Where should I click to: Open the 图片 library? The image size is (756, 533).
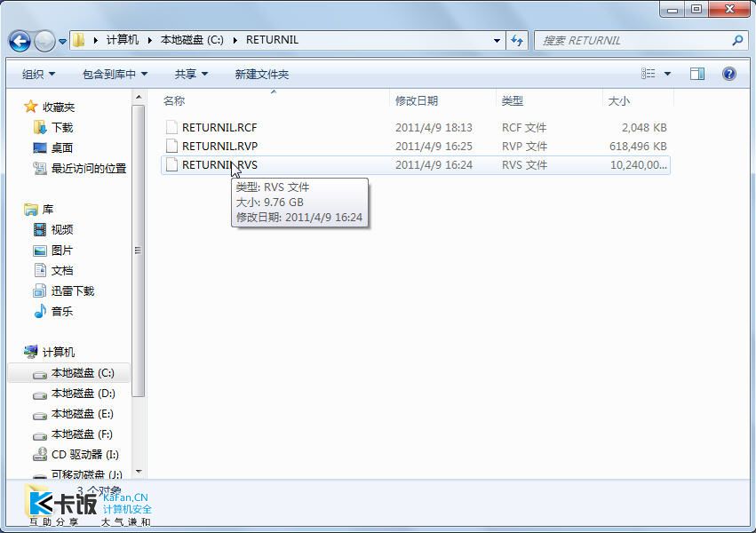click(x=62, y=251)
